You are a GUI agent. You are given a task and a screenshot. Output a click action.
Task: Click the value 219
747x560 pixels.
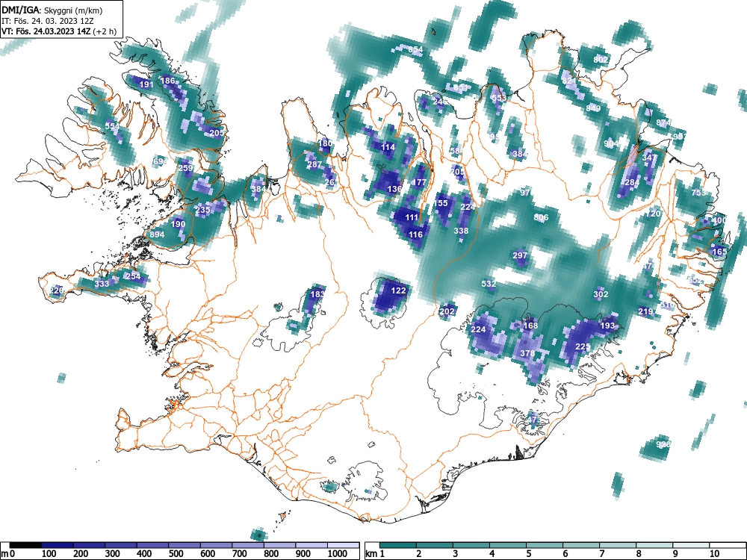point(645,311)
